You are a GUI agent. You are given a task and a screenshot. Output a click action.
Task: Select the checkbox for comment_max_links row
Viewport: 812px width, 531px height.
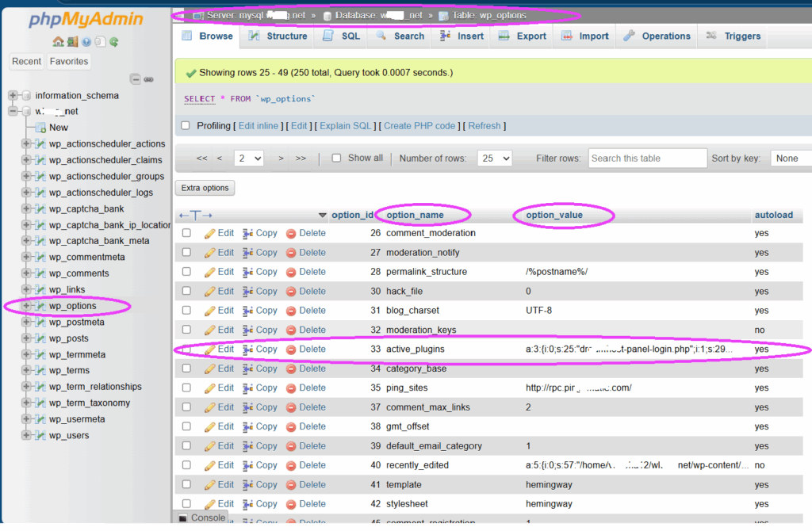point(186,407)
